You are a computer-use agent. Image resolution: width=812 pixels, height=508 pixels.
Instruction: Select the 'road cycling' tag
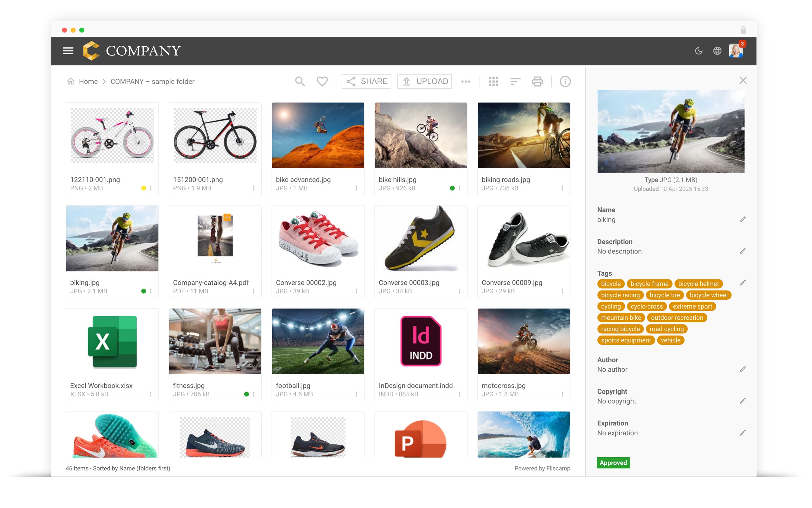pyautogui.click(x=666, y=329)
